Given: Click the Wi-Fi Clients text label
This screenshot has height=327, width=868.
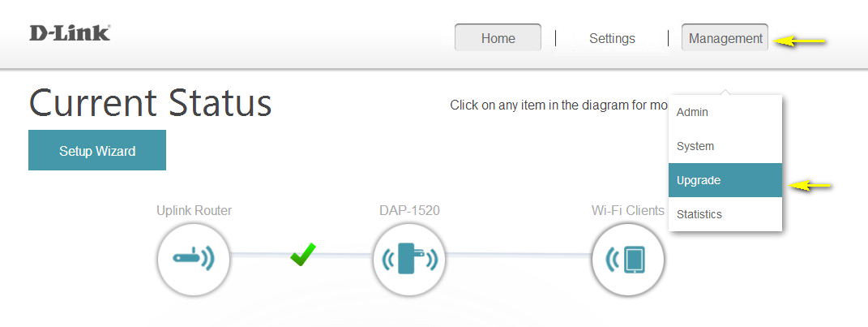Looking at the screenshot, I should point(627,211).
